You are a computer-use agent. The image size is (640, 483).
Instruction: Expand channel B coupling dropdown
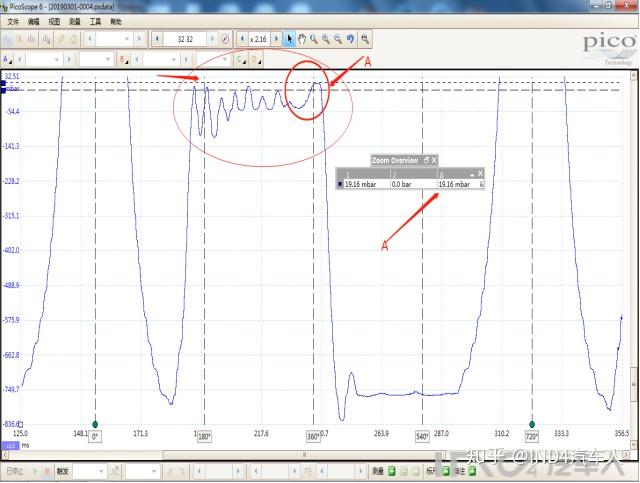click(225, 60)
